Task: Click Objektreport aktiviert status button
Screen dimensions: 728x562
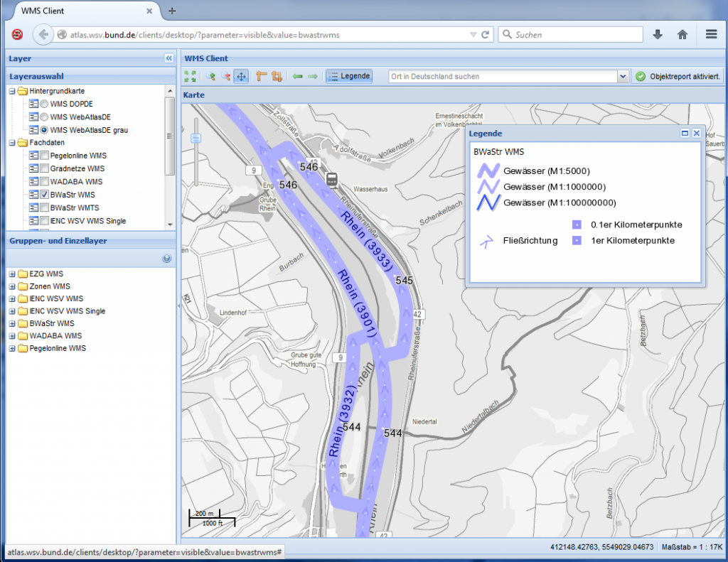Action: click(678, 77)
